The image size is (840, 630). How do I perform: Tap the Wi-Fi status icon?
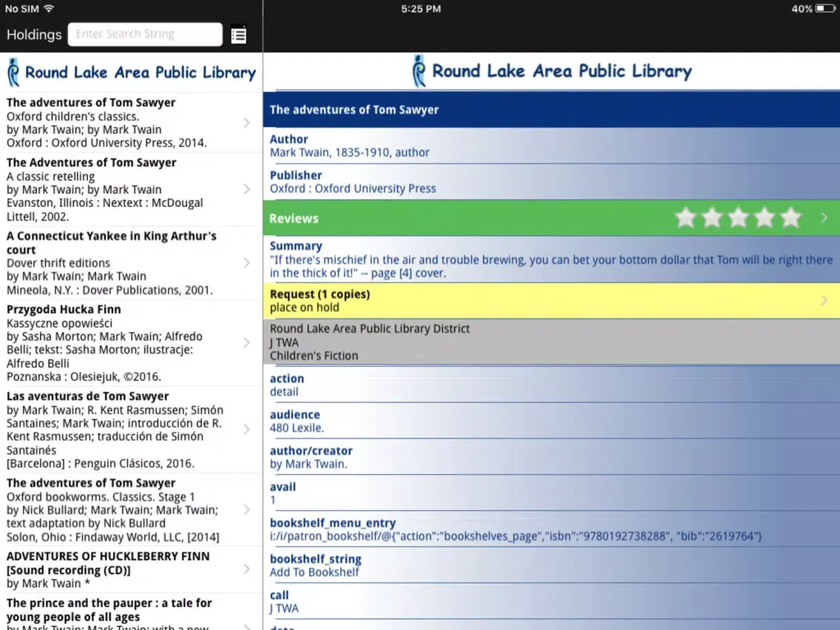[x=50, y=9]
